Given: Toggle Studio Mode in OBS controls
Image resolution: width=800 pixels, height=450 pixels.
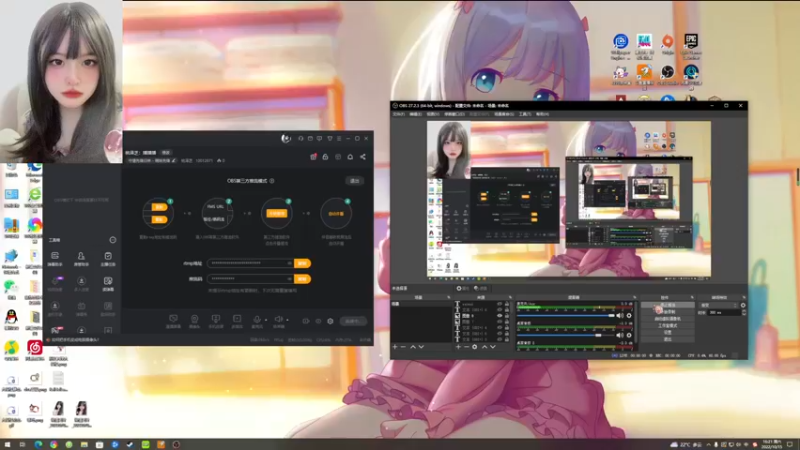Looking at the screenshot, I should [667, 326].
